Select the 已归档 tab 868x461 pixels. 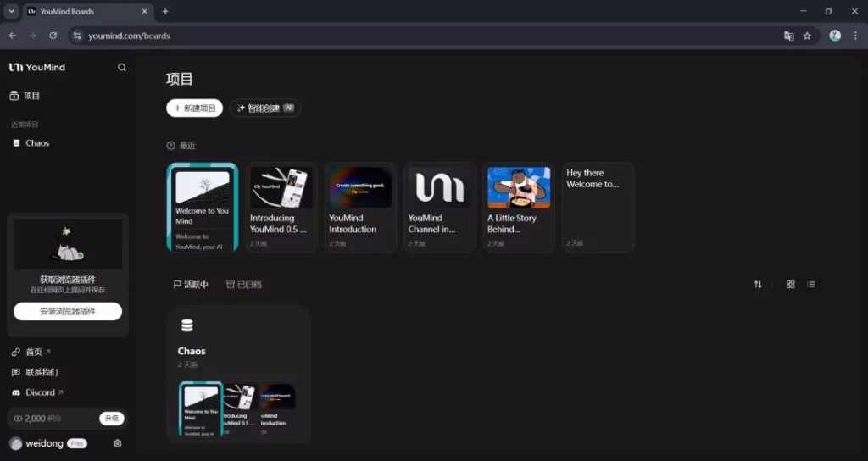coord(244,285)
